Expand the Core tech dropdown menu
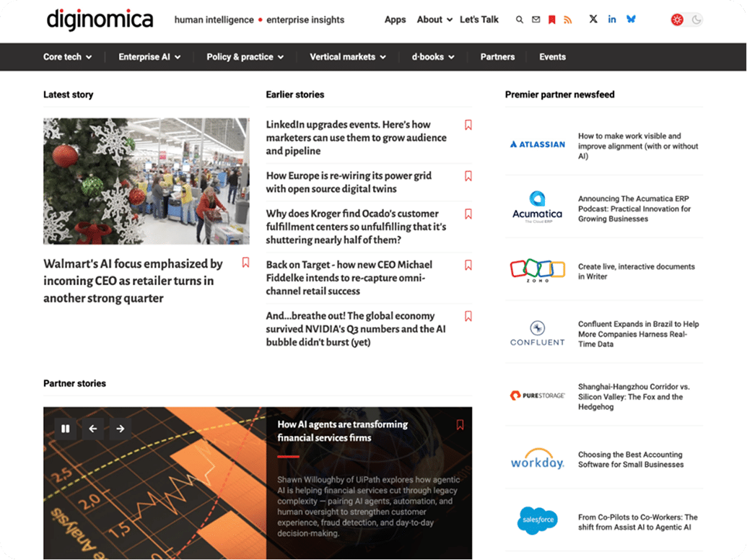Viewport: 747px width, 560px height. click(67, 57)
